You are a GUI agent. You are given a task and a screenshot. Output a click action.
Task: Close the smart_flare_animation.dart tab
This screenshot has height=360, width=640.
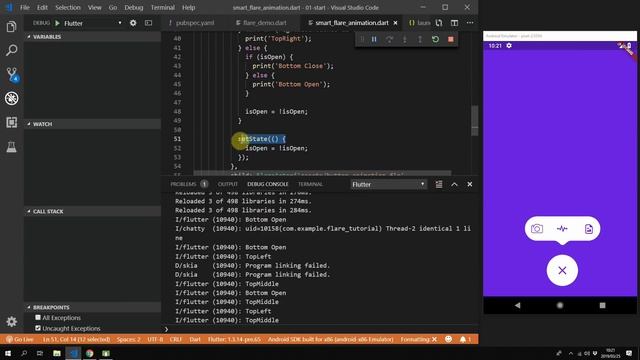395,23
